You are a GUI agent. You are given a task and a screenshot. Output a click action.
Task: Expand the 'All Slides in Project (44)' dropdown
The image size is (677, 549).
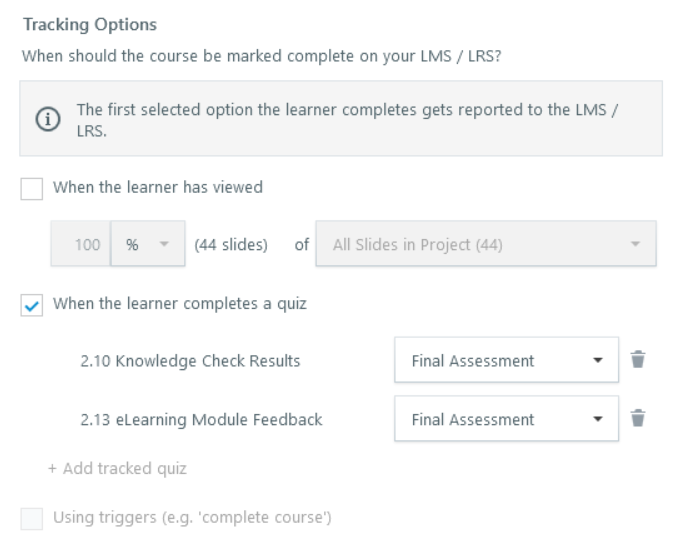coord(486,245)
